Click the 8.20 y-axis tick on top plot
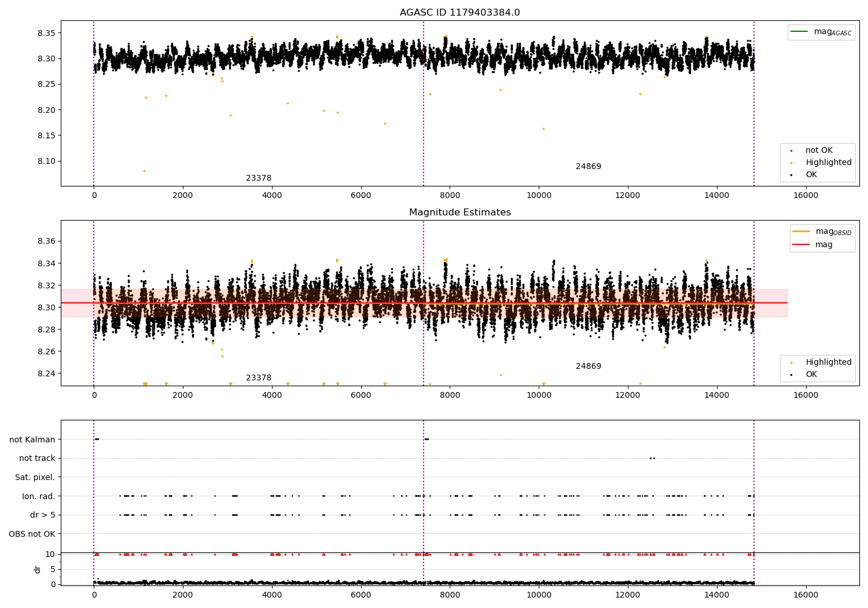The image size is (868, 608). pyautogui.click(x=47, y=110)
